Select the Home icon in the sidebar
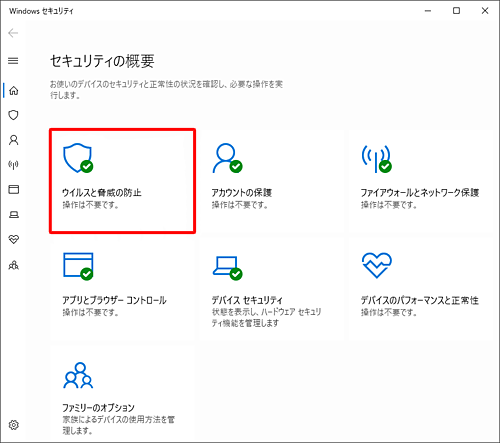The image size is (500, 443). [14, 90]
